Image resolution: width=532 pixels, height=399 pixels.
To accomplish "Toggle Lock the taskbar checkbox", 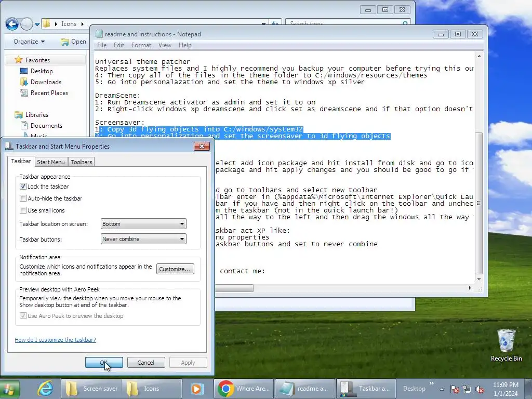I will point(23,187).
